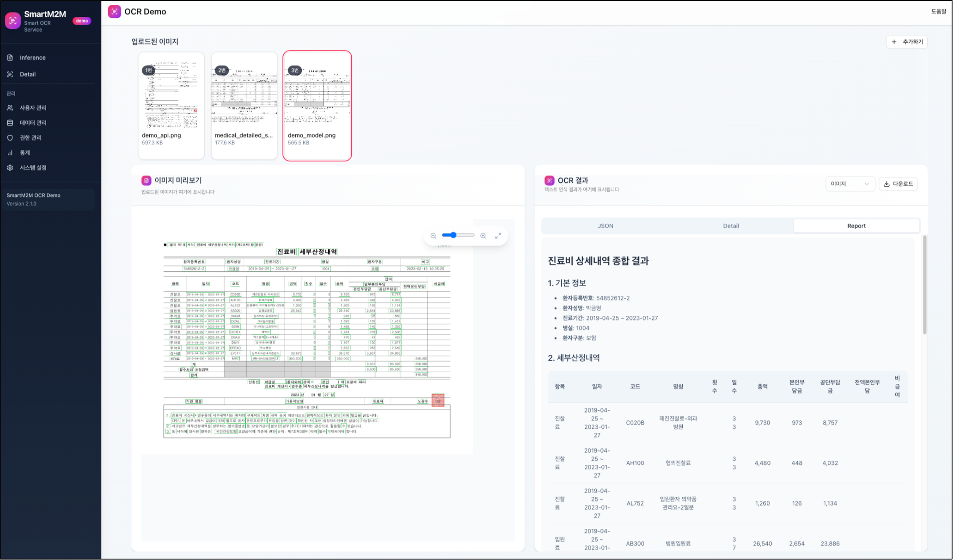Go to Inference in the sidebar
Viewport: 953px width, 560px height.
33,58
